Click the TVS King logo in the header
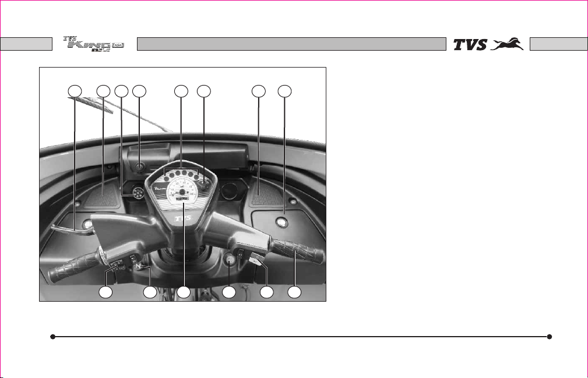Viewport: 588px width, 378px height. pyautogui.click(x=93, y=44)
